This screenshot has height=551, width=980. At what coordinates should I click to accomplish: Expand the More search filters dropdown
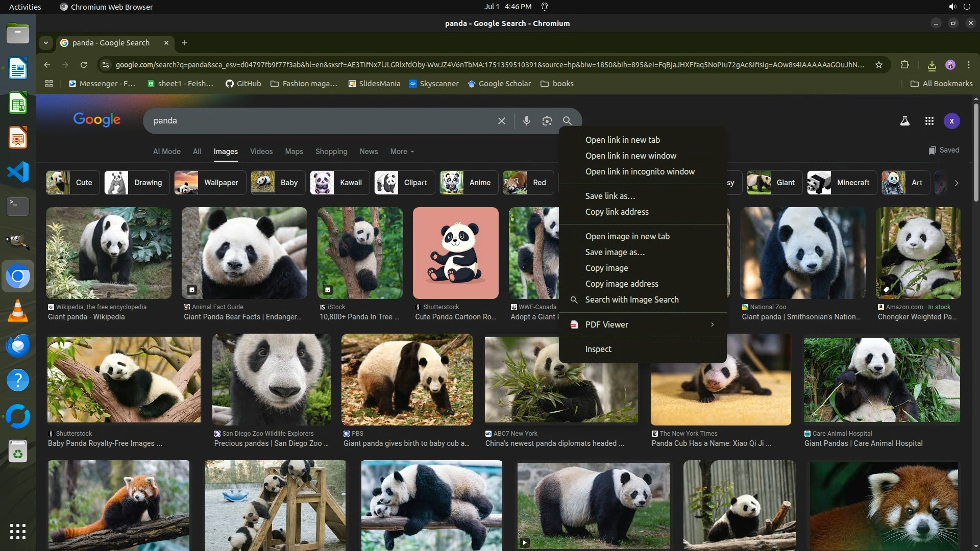tap(402, 152)
